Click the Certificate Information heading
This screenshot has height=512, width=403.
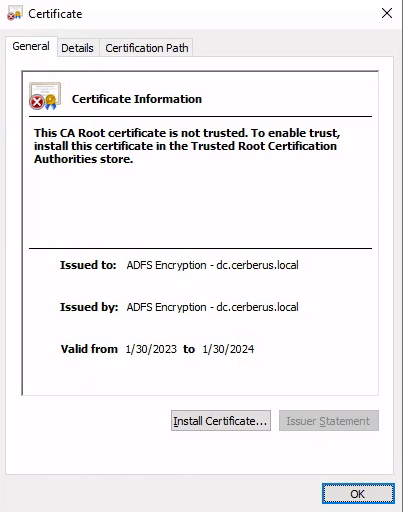pos(137,99)
